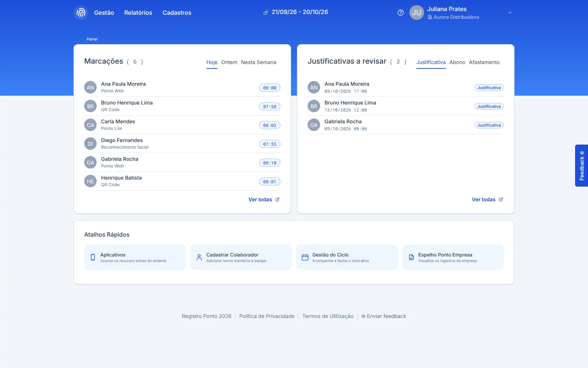588x368 pixels.
Task: Open the Cadastros menu
Action: click(177, 13)
